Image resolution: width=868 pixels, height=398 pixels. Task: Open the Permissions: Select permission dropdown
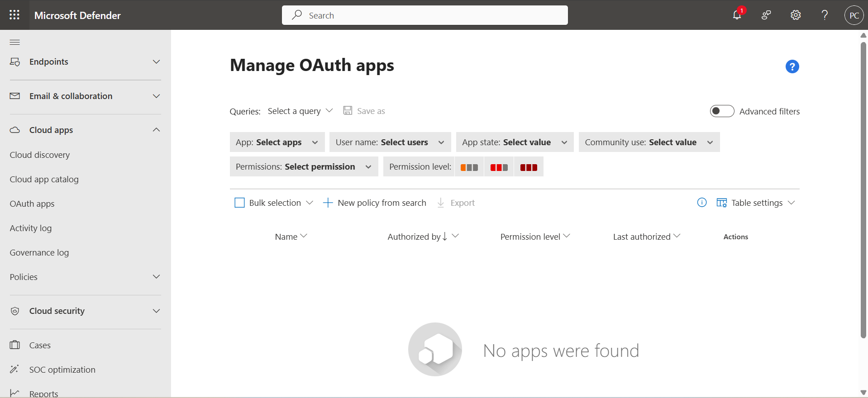tap(304, 166)
